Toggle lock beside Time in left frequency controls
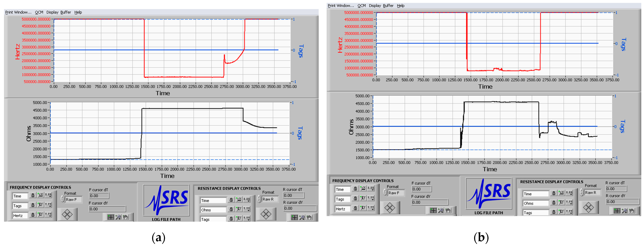The image size is (644, 246). click(x=33, y=195)
